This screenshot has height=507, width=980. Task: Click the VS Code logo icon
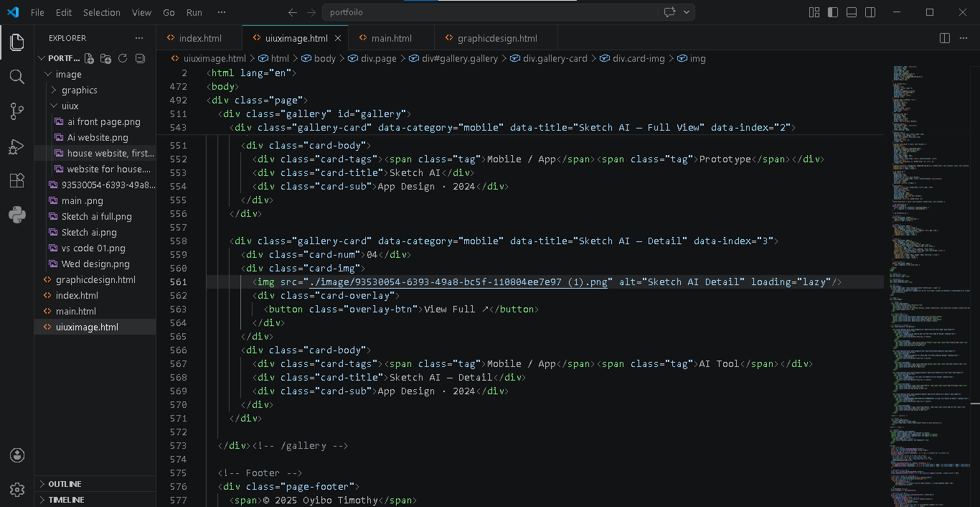[x=12, y=12]
